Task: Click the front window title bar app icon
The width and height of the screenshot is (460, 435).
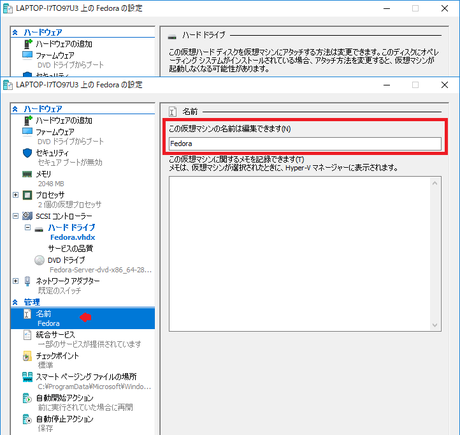Action: click(8, 85)
